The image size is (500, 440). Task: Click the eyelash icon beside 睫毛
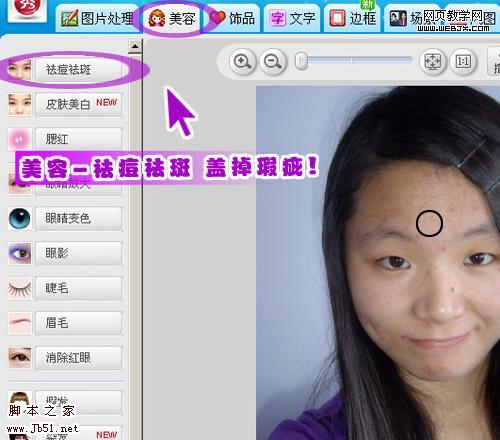coord(19,288)
